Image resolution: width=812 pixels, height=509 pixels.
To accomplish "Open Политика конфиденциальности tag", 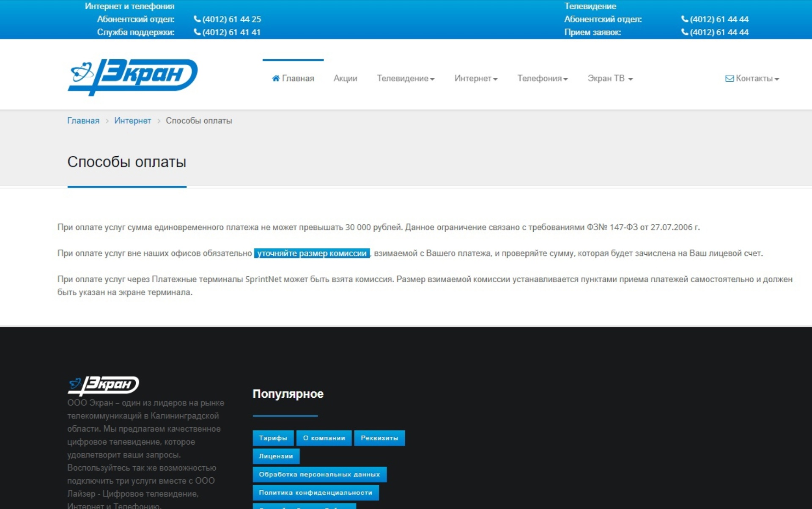I will click(x=316, y=492).
